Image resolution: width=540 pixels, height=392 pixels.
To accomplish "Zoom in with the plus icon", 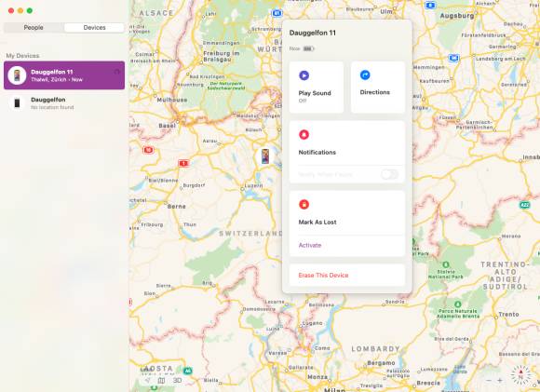I will [x=500, y=380].
